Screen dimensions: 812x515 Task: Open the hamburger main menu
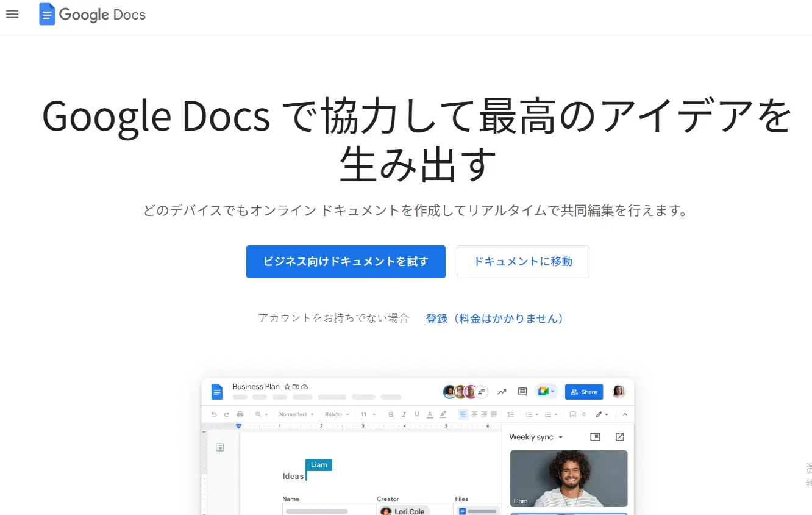(x=12, y=14)
